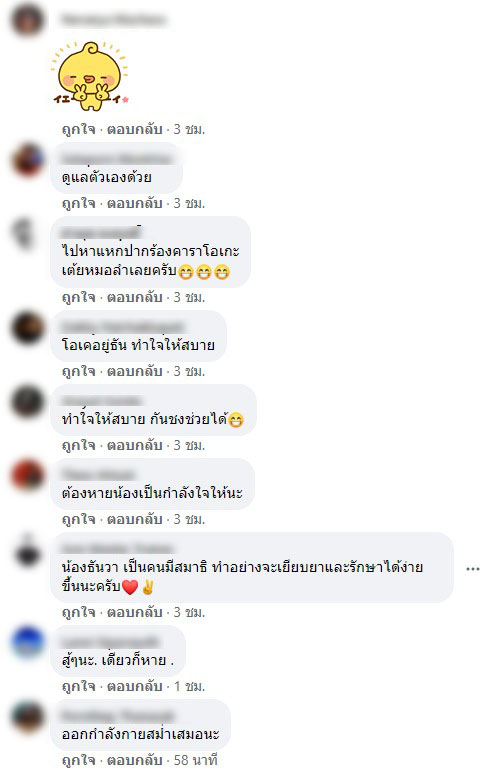495x772 pixels.
Task: Open the three-dot options menu beside the long comment
Action: click(473, 569)
